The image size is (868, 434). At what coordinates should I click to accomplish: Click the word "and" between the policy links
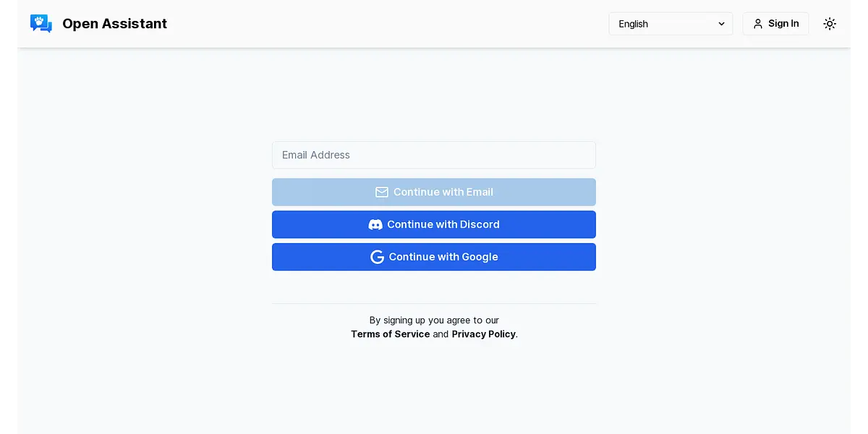[441, 334]
